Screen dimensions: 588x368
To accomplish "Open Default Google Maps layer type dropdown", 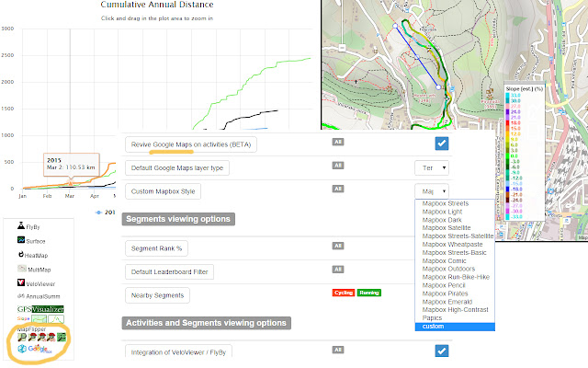I will (x=433, y=167).
